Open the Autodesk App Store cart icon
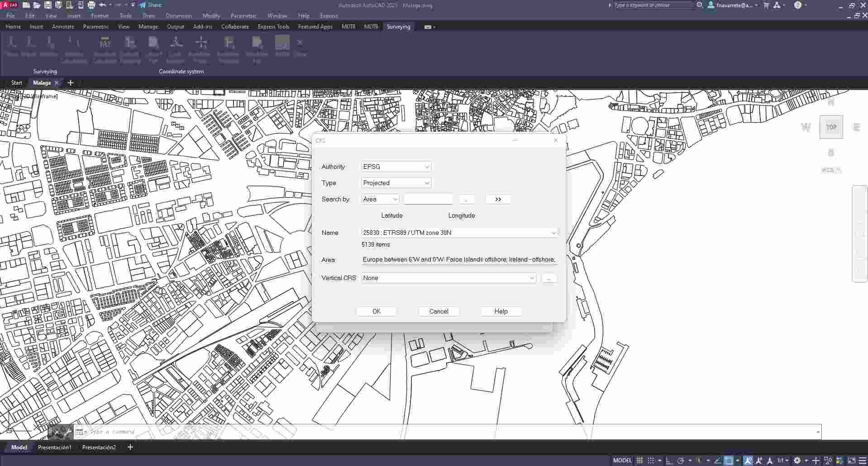The width and height of the screenshot is (868, 466). 766,5
